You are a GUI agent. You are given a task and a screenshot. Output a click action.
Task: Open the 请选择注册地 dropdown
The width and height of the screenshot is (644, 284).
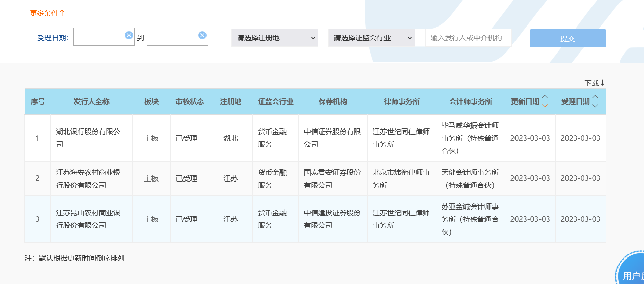tap(275, 38)
